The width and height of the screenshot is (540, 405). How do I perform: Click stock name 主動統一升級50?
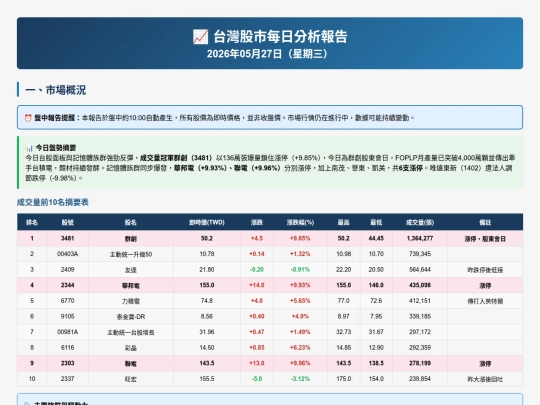click(131, 254)
